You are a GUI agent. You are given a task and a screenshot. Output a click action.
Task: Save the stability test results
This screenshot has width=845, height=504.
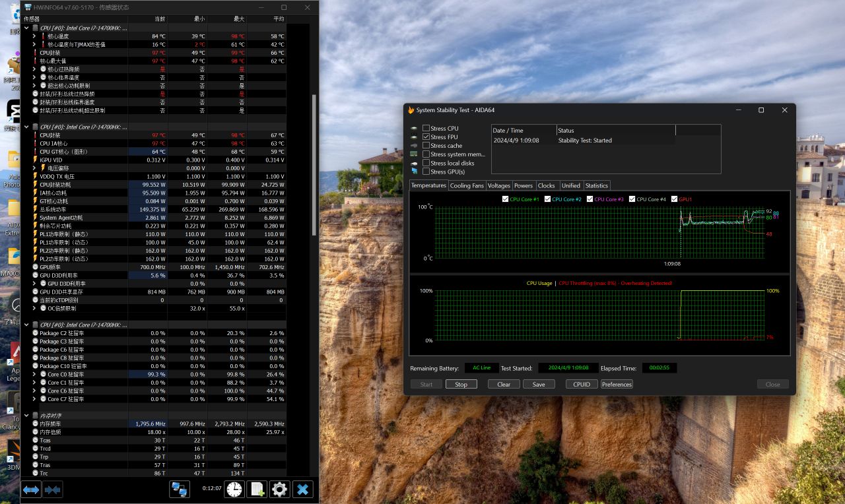539,385
